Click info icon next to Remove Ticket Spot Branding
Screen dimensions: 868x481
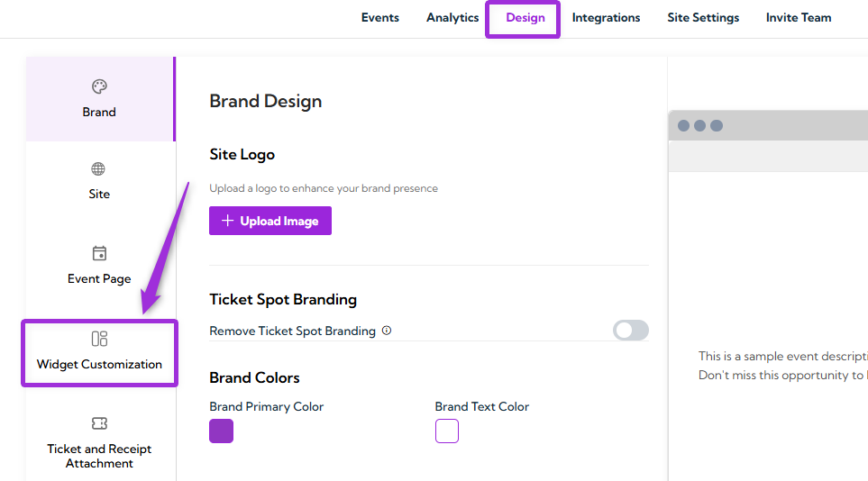point(387,331)
